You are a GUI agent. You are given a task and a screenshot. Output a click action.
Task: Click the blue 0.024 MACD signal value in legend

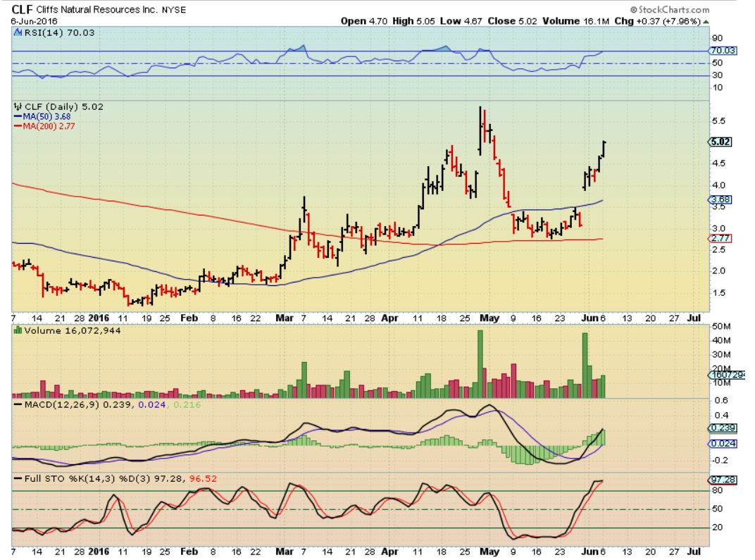coord(151,404)
